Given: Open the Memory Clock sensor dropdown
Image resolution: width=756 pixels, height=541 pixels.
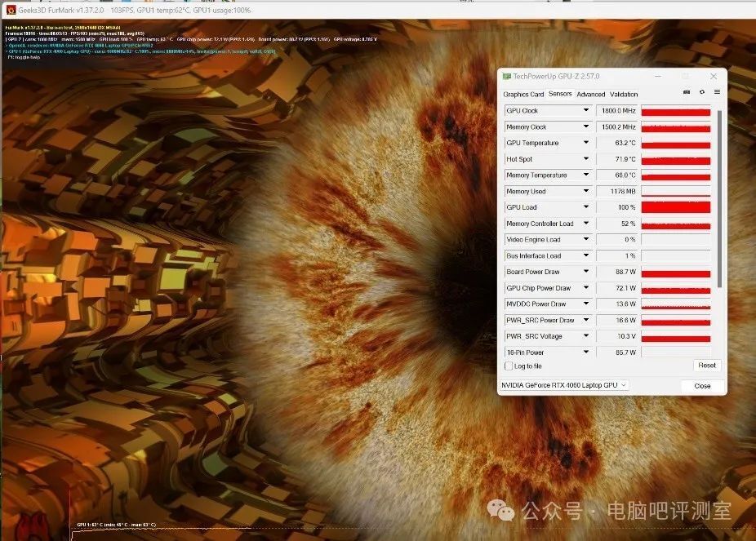Looking at the screenshot, I should click(x=586, y=126).
